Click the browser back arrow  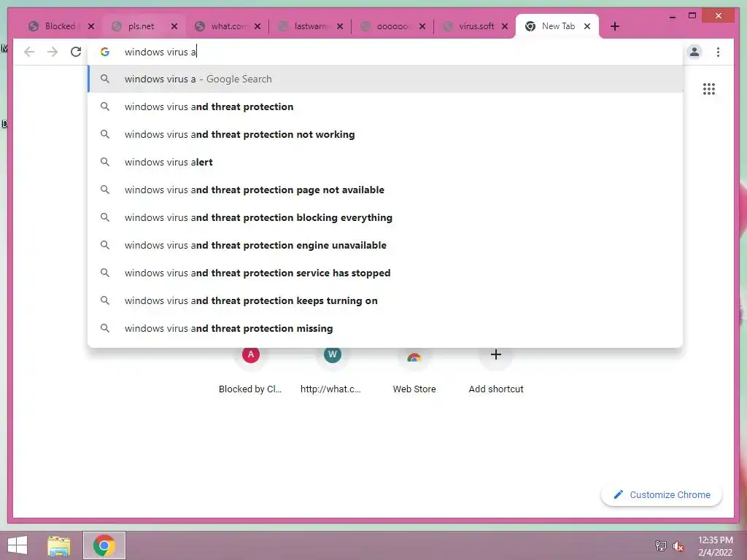click(29, 52)
